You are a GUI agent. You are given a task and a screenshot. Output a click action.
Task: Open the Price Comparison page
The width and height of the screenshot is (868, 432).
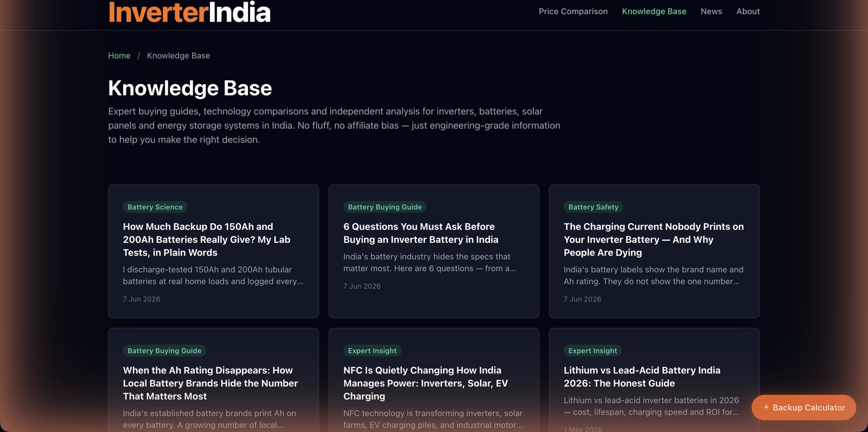tap(573, 11)
